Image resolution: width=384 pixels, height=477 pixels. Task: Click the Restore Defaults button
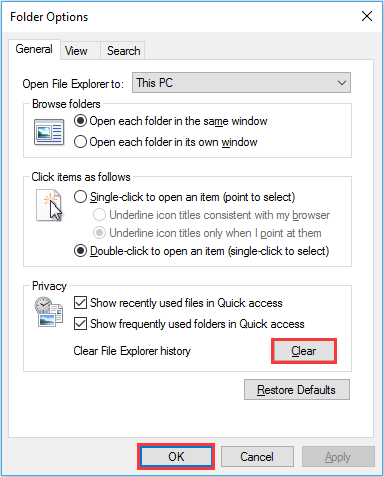pyautogui.click(x=297, y=389)
